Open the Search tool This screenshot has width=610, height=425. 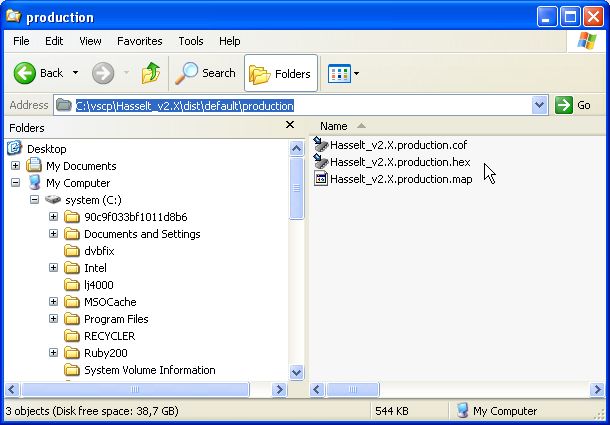(206, 73)
